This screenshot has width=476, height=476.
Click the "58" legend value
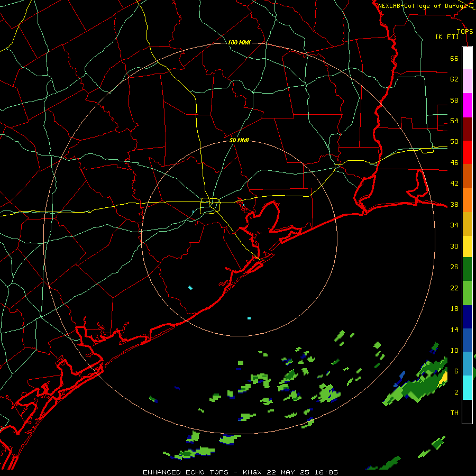coord(454,100)
